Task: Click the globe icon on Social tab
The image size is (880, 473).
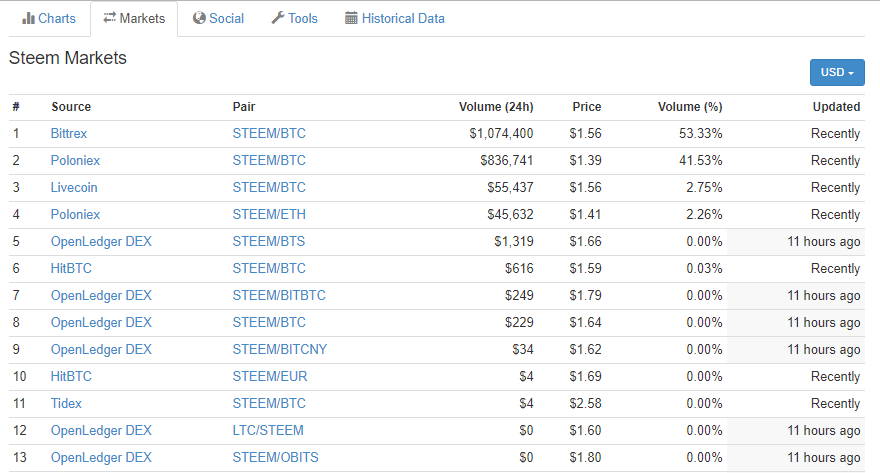Action: pyautogui.click(x=199, y=19)
